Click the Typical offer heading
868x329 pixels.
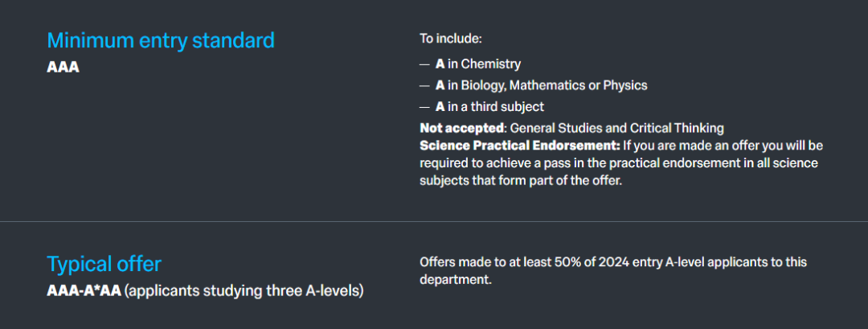click(x=104, y=264)
